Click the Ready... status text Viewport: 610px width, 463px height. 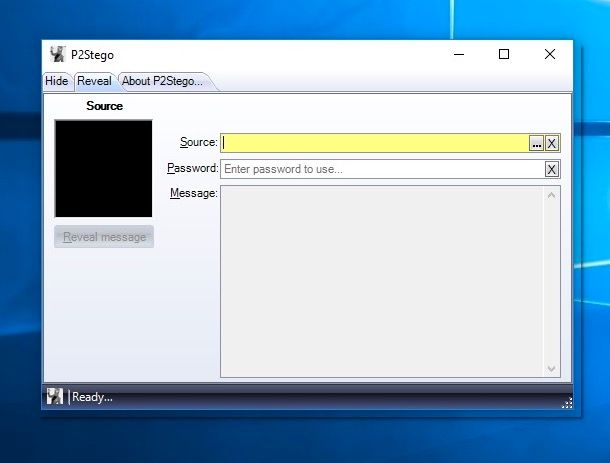pyautogui.click(x=92, y=397)
